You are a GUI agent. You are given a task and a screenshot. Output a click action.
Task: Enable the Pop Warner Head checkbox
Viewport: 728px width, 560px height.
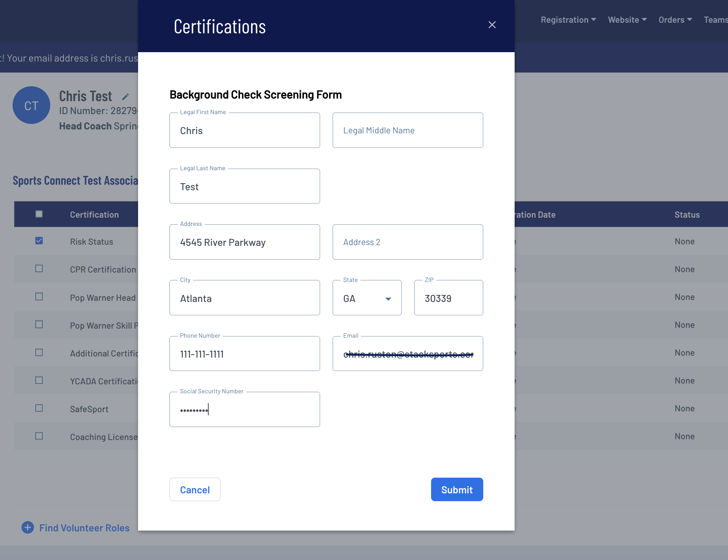tap(39, 296)
